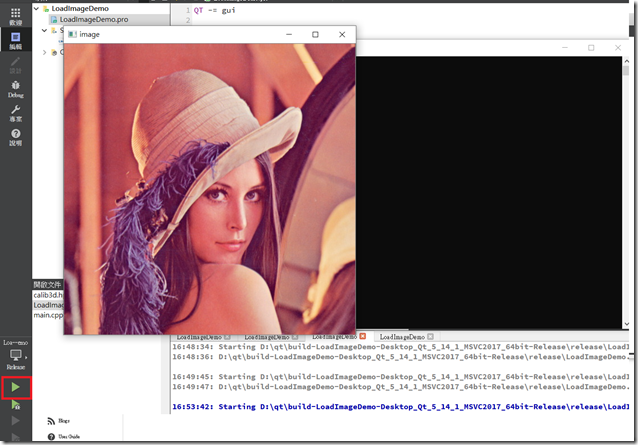
Task: Open the Debug mode bug icon
Action: (15, 85)
